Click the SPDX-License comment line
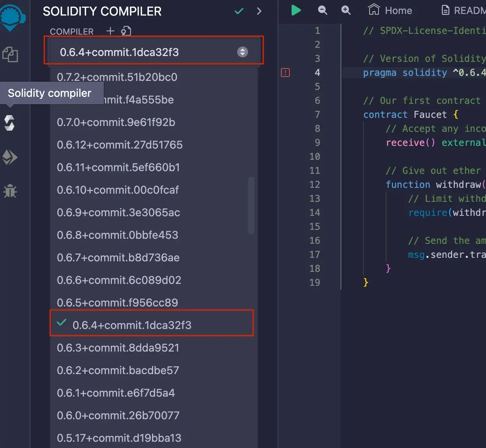Viewport: 486px width, 448px height. point(425,30)
